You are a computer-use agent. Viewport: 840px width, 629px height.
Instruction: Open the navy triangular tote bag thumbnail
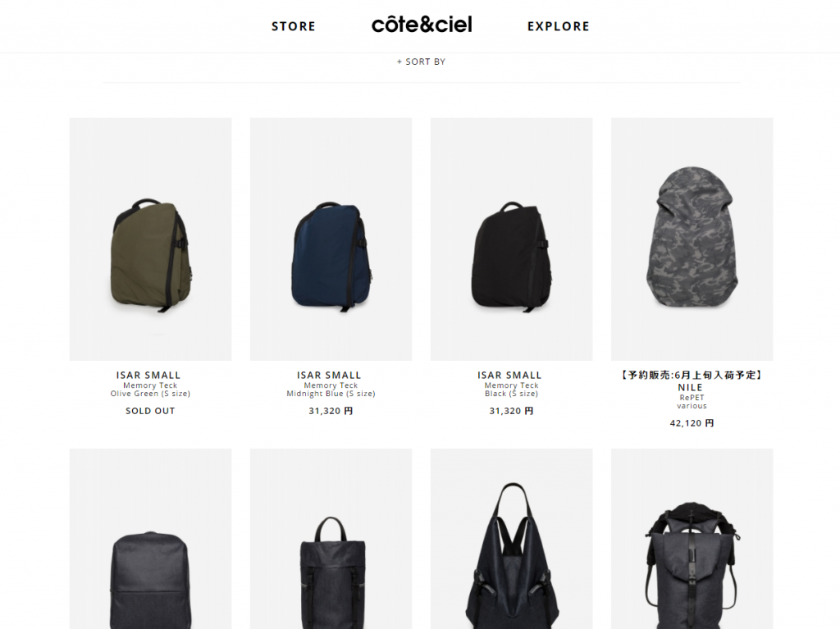pyautogui.click(x=512, y=539)
